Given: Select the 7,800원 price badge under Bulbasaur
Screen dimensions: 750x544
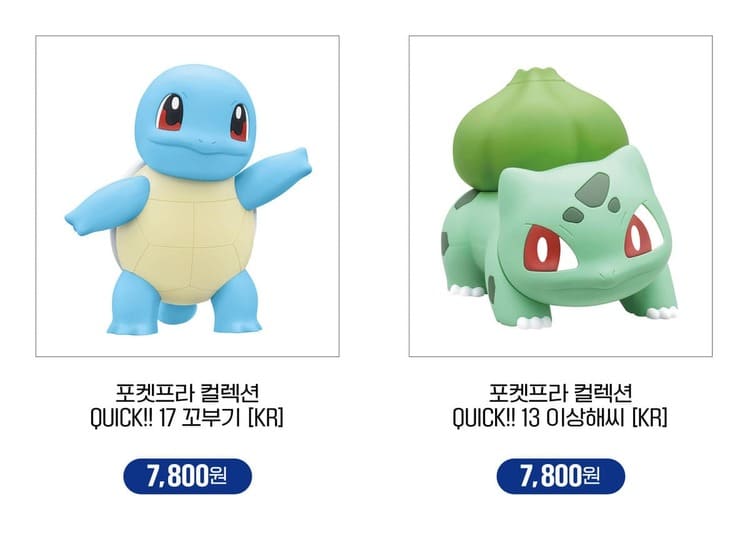Looking at the screenshot, I should pos(561,476).
